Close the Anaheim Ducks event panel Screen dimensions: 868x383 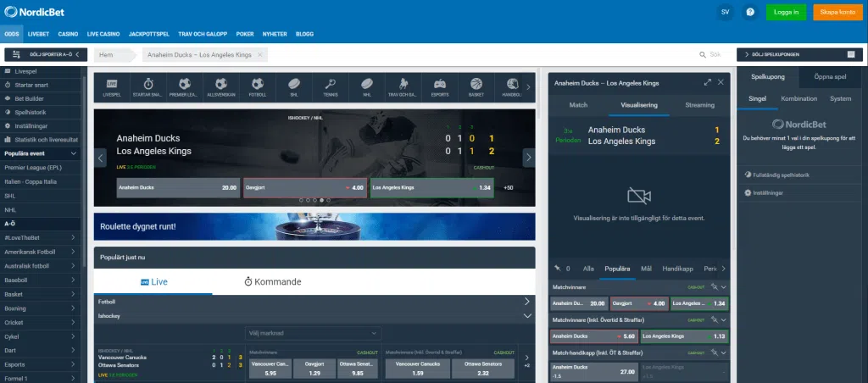721,82
